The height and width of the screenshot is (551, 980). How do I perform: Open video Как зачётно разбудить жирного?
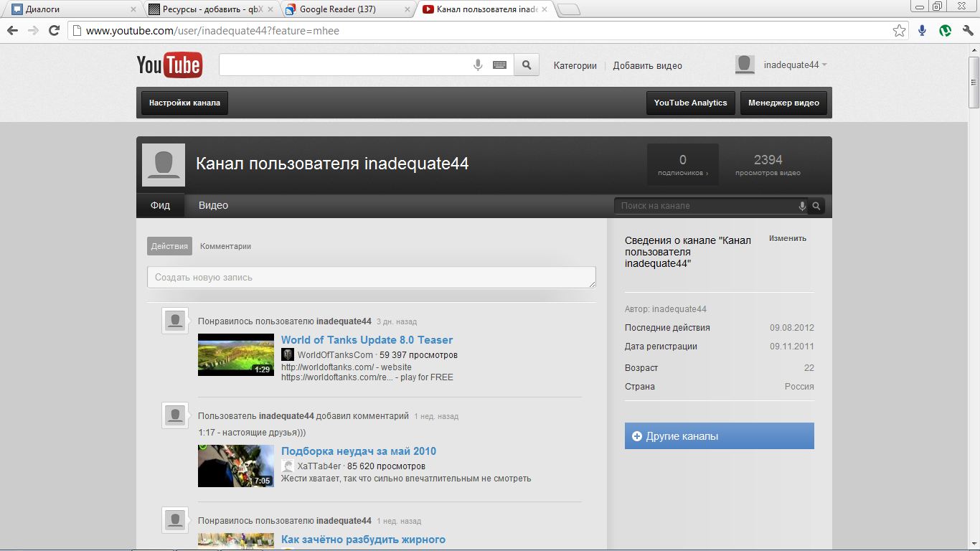363,540
